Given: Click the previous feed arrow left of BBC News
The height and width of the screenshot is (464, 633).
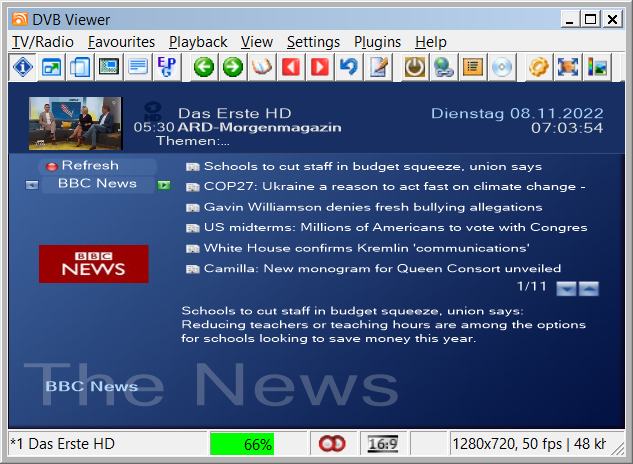Looking at the screenshot, I should click(x=32, y=185).
